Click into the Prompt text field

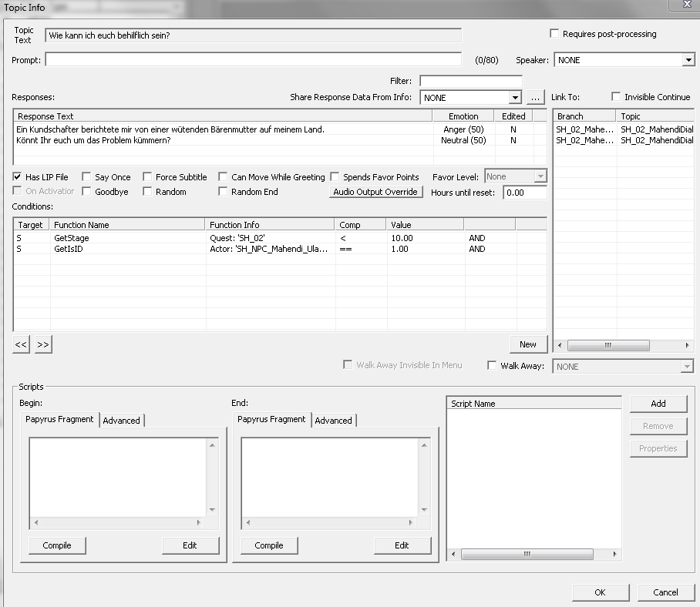pos(253,60)
